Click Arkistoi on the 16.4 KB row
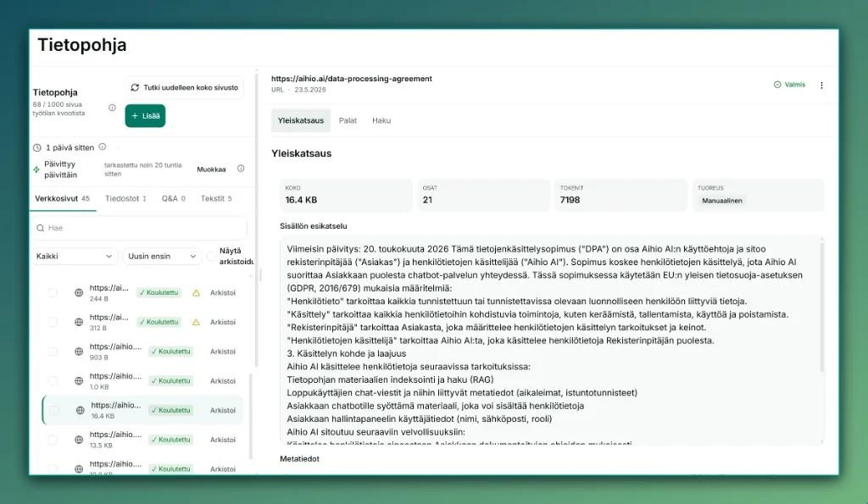 click(x=223, y=410)
